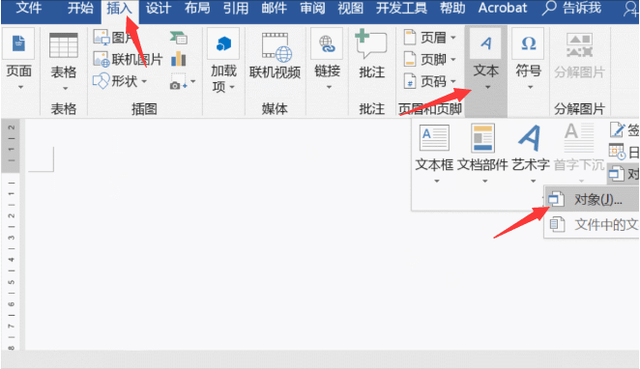Image resolution: width=640 pixels, height=369 pixels.
Task: Click 联机视频 (Online Video) icon
Action: 275,56
